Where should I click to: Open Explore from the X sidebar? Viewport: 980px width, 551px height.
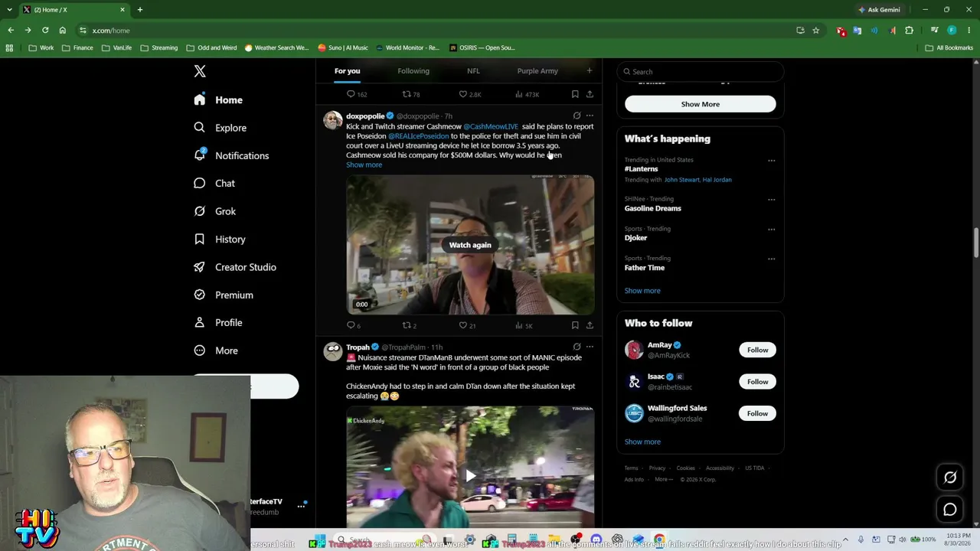220,128
